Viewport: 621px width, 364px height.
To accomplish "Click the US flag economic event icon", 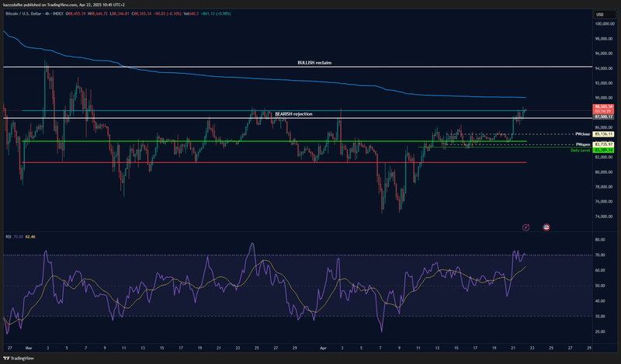I will [546, 227].
